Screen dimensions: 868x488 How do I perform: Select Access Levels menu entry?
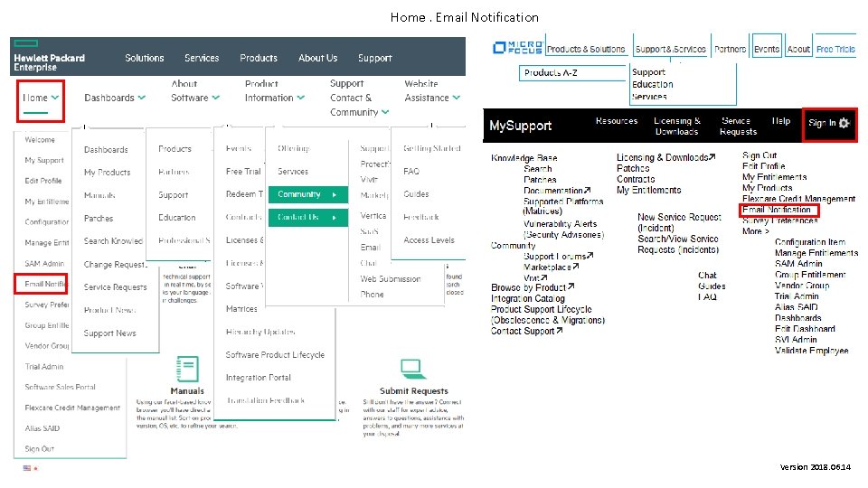click(429, 240)
